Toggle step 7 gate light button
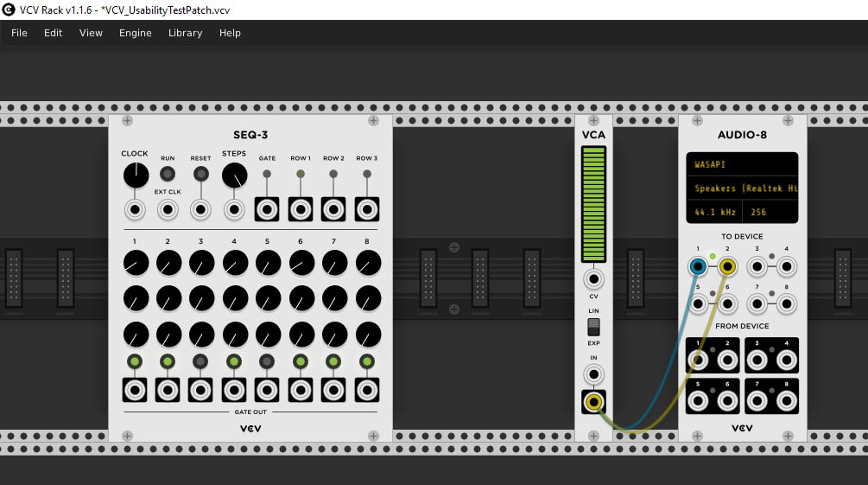The width and height of the screenshot is (868, 485). [333, 361]
